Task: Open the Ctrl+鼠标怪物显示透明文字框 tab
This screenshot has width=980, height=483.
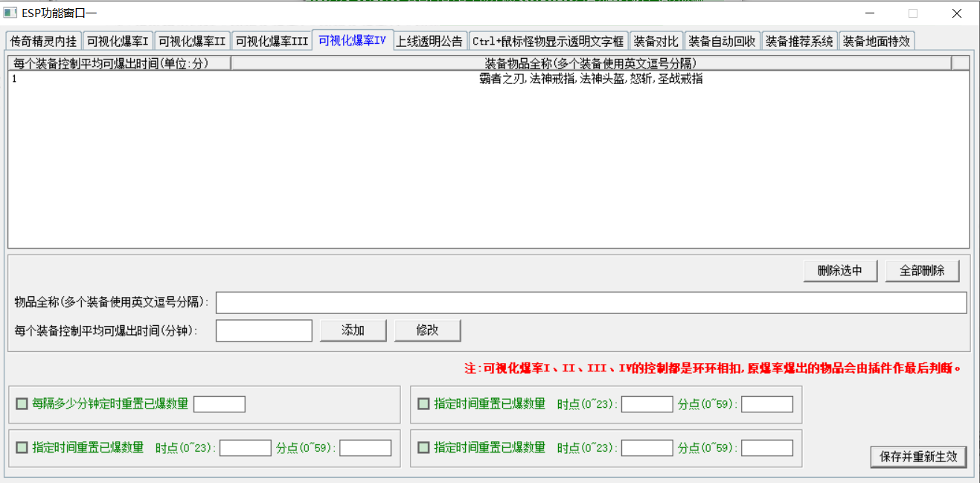Action: coord(548,41)
